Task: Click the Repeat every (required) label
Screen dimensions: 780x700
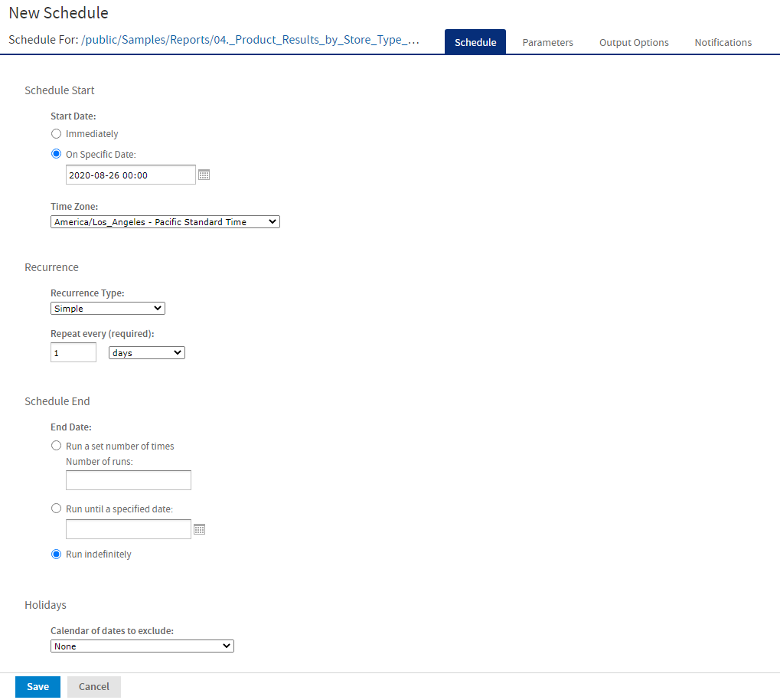Action: point(103,334)
